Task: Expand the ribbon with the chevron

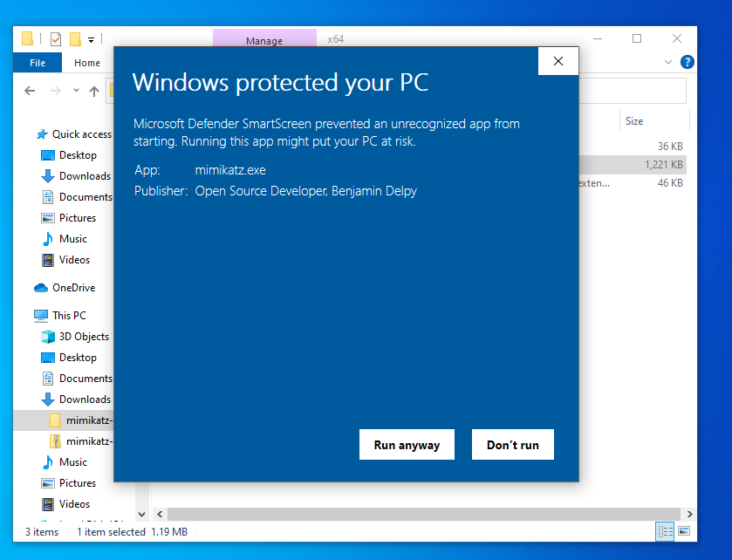Action: coord(668,63)
